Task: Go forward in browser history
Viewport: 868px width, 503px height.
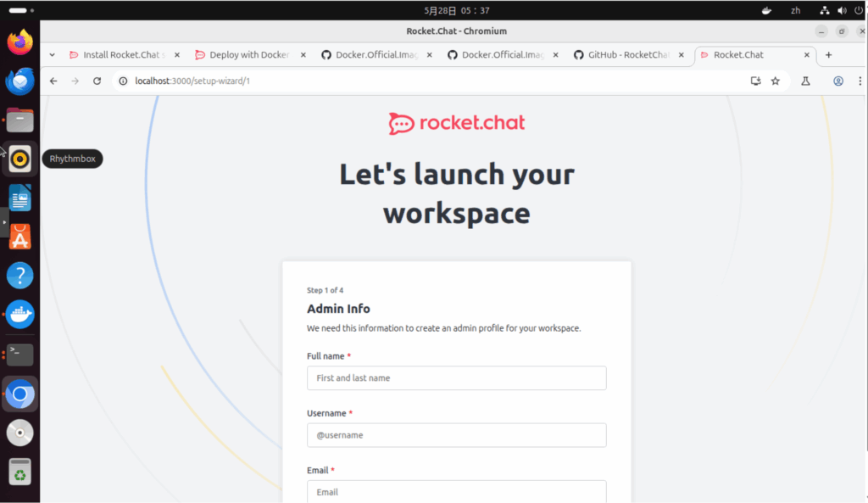Action: coord(75,81)
